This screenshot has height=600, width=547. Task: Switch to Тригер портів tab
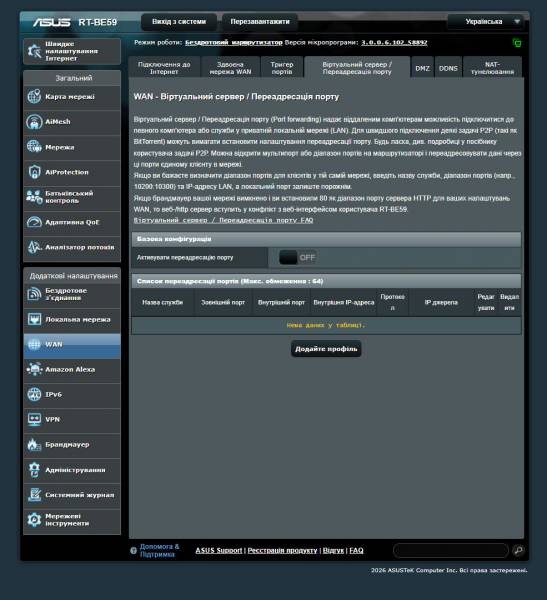click(x=282, y=68)
